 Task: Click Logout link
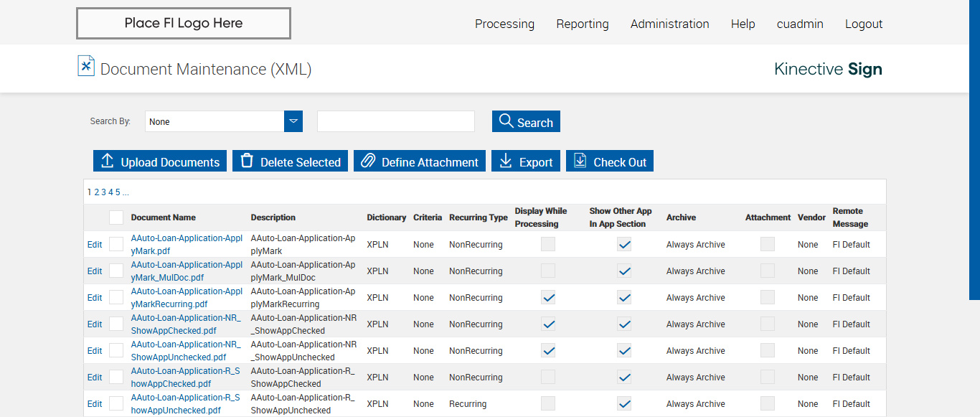(x=863, y=24)
